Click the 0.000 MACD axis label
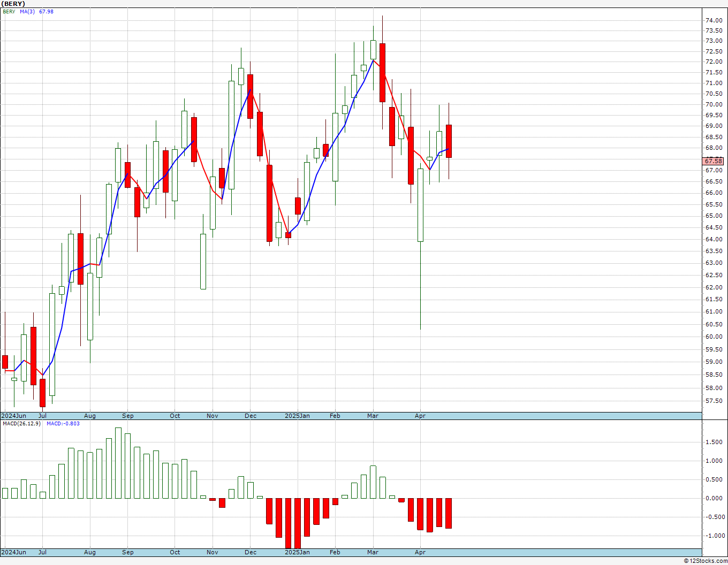 [x=715, y=498]
